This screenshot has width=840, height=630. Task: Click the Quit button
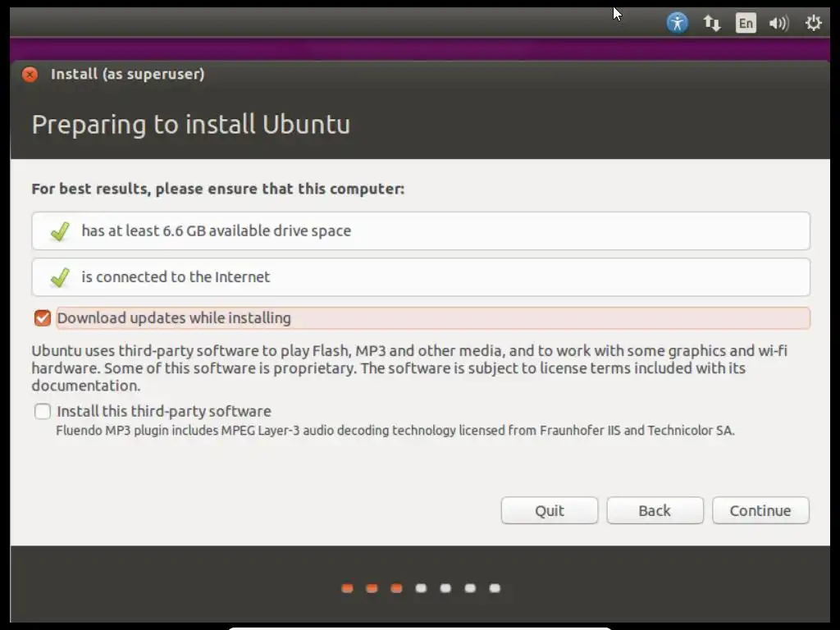(x=550, y=510)
